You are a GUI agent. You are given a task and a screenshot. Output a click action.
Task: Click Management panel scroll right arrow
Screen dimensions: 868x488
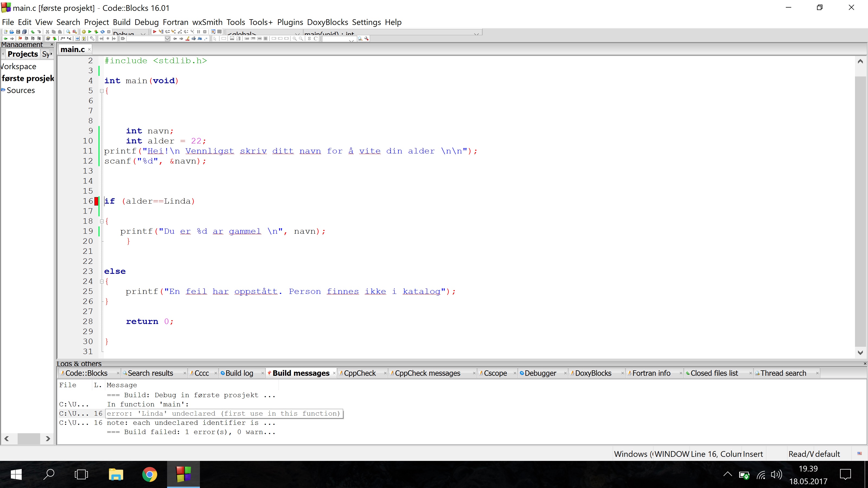(x=48, y=438)
